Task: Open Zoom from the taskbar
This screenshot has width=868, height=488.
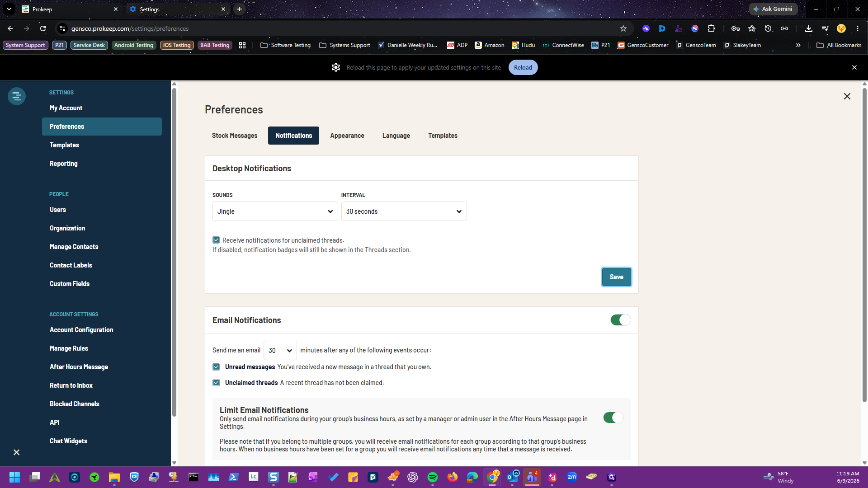Action: (x=572, y=477)
